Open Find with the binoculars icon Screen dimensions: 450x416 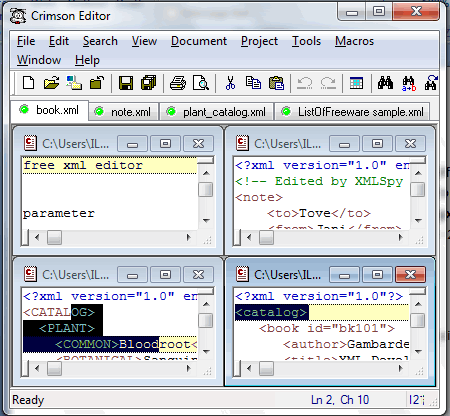[385, 83]
